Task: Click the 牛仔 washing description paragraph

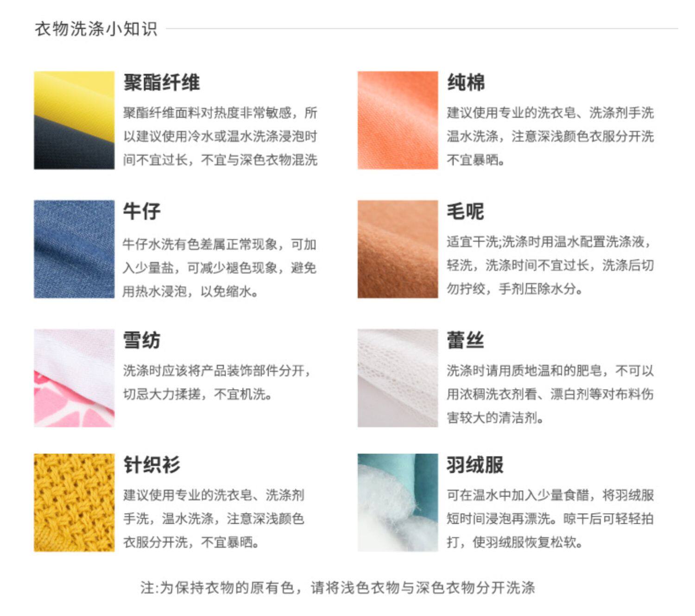Action: 220,268
